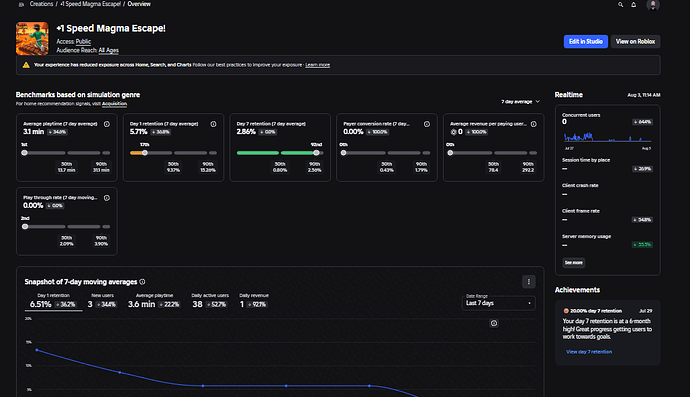Click the 2.86% Day 7 retention value
The height and width of the screenshot is (397, 690).
coord(246,132)
